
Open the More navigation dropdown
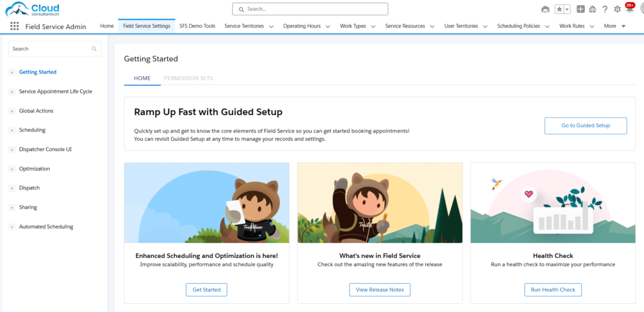click(x=613, y=26)
